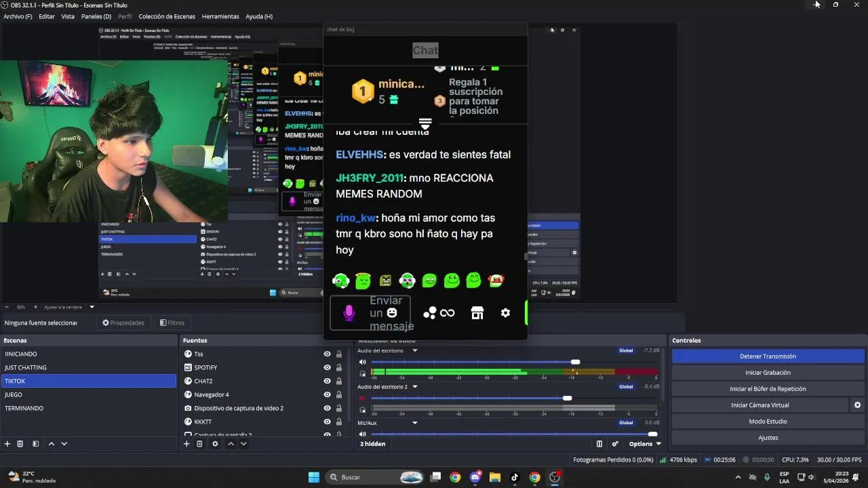
Task: Add a new scene with the plus icon
Action: 7,444
